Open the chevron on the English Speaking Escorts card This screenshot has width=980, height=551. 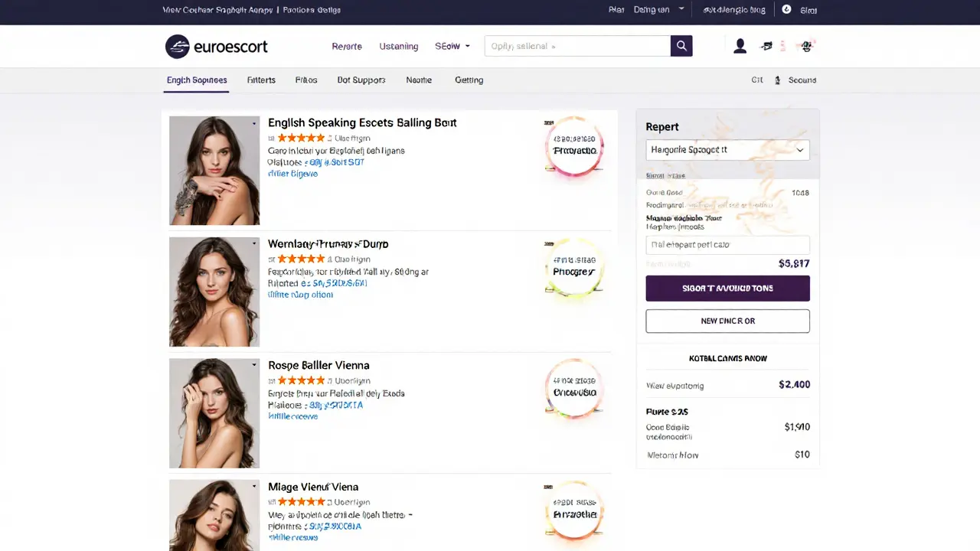tap(253, 123)
